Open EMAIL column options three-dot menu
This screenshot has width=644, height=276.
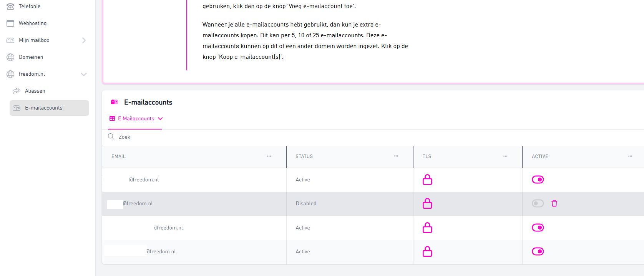pyautogui.click(x=269, y=156)
